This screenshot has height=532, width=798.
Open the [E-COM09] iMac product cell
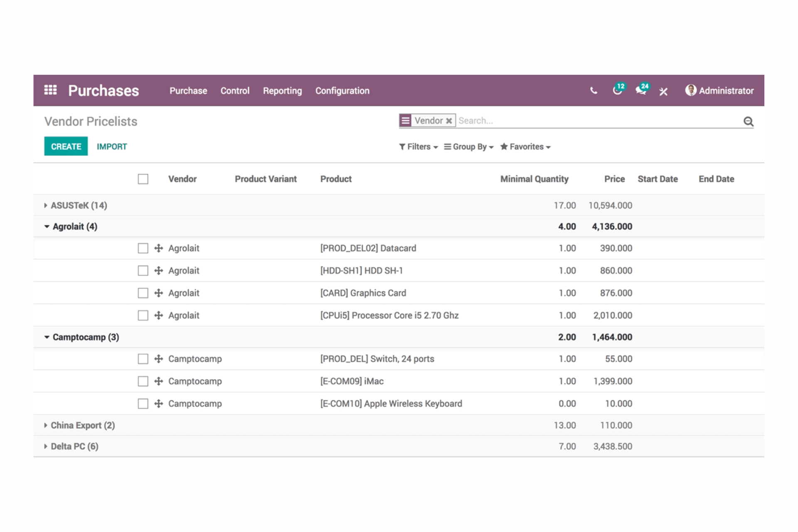[352, 381]
